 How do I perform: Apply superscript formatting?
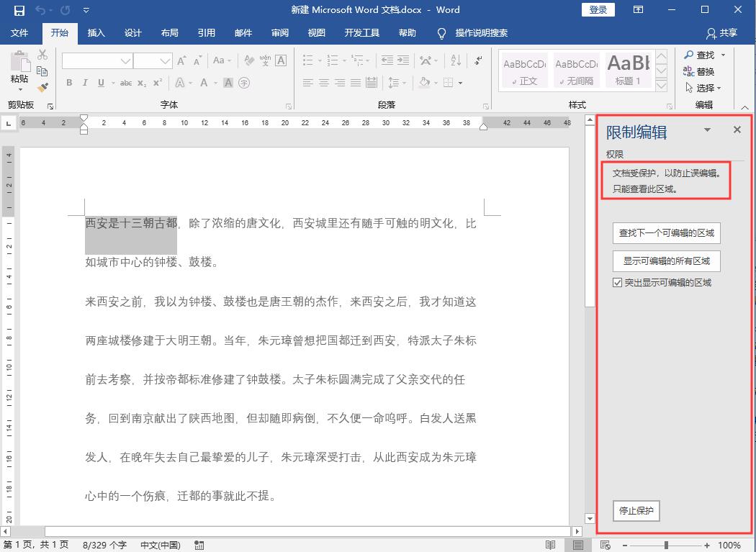click(x=158, y=82)
